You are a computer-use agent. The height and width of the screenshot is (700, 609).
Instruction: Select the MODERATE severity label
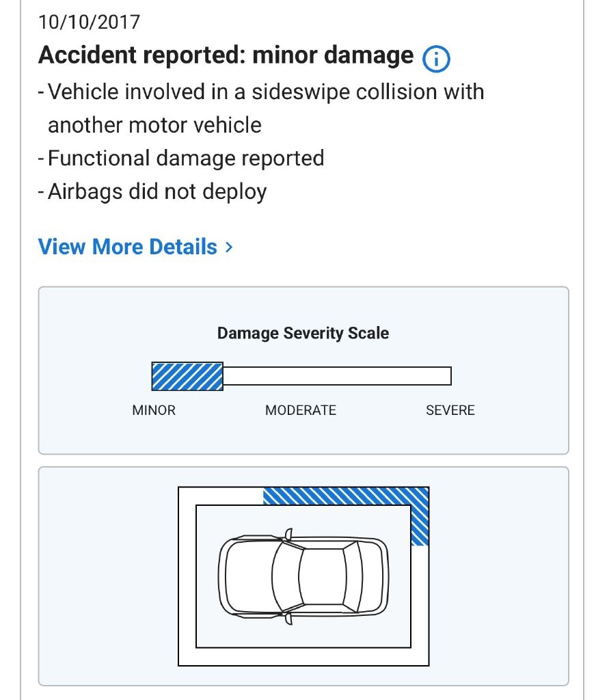[x=301, y=410]
